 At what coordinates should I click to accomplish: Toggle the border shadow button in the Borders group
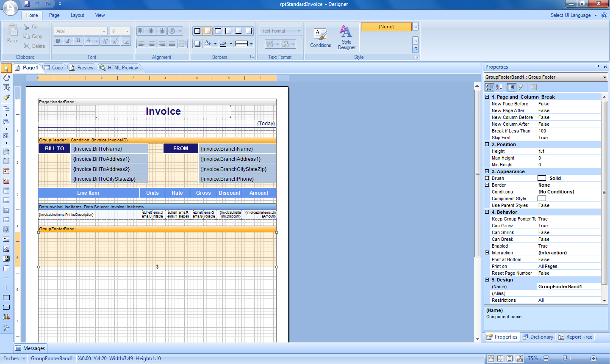click(x=197, y=44)
